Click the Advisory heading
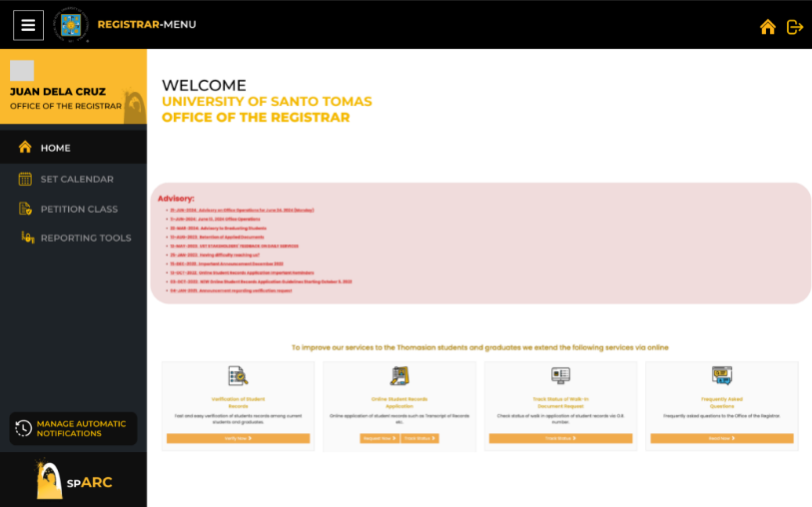 (x=176, y=199)
